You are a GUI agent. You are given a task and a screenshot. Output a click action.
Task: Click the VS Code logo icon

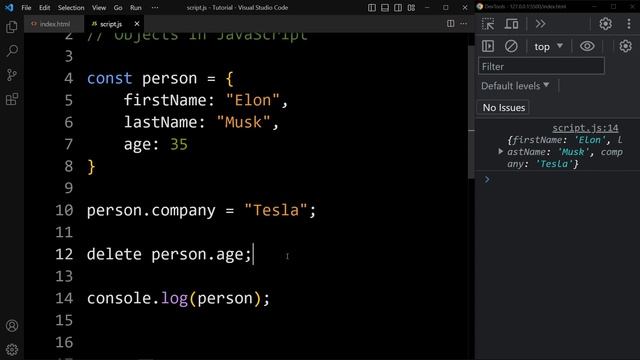pos(9,7)
